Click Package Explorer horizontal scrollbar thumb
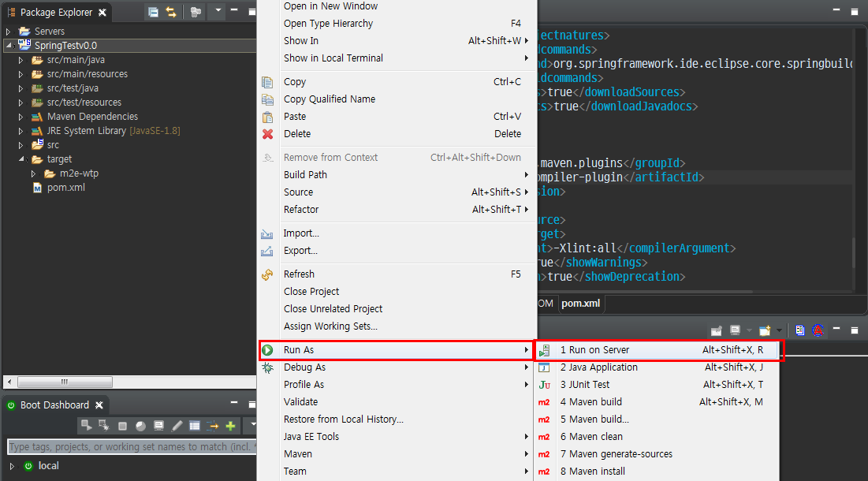This screenshot has width=868, height=481. click(65, 382)
